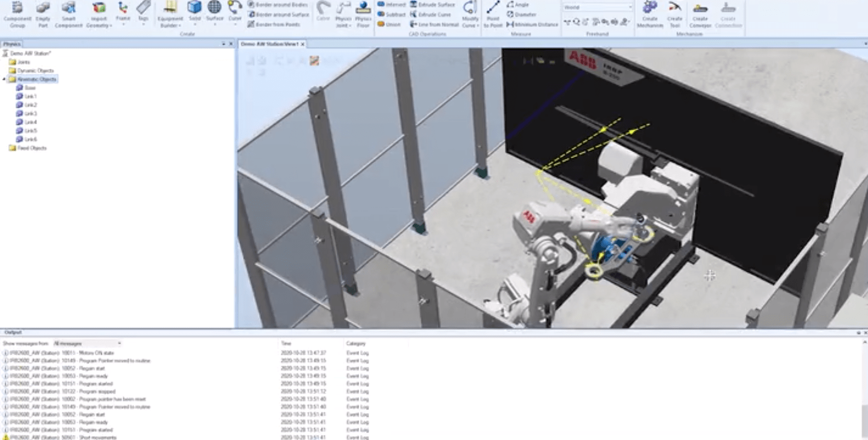Select the Dynamic Objects folder
The image size is (868, 440).
[35, 71]
